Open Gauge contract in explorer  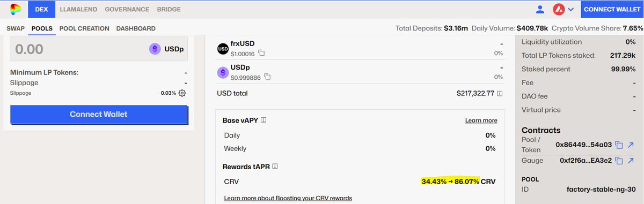tap(631, 161)
